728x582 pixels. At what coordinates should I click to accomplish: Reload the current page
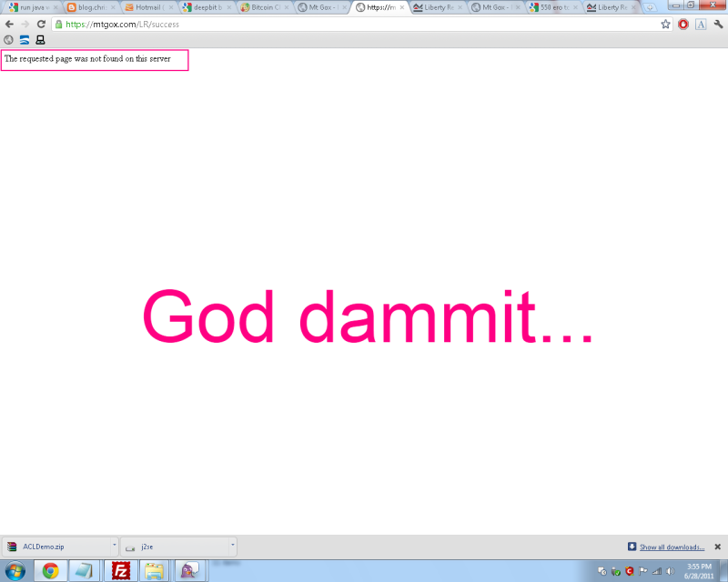click(41, 24)
